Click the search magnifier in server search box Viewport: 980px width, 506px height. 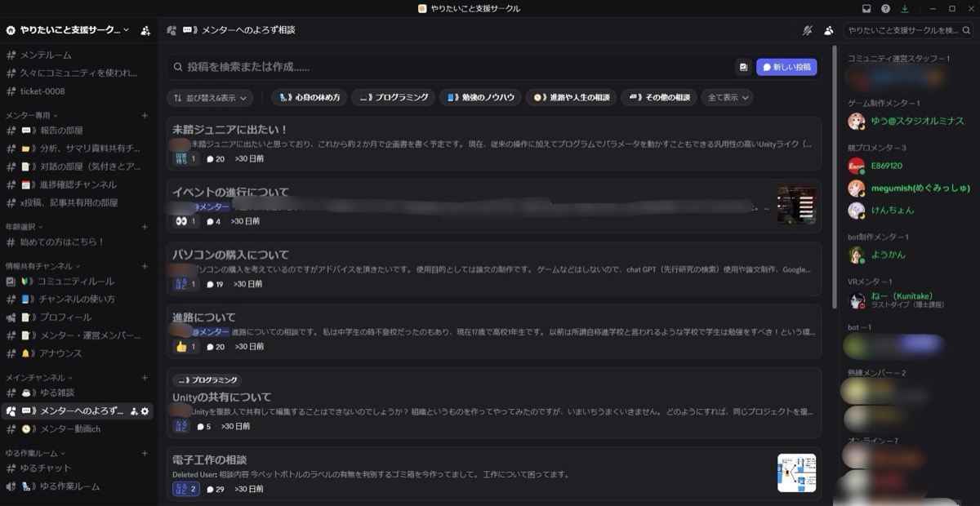click(966, 30)
